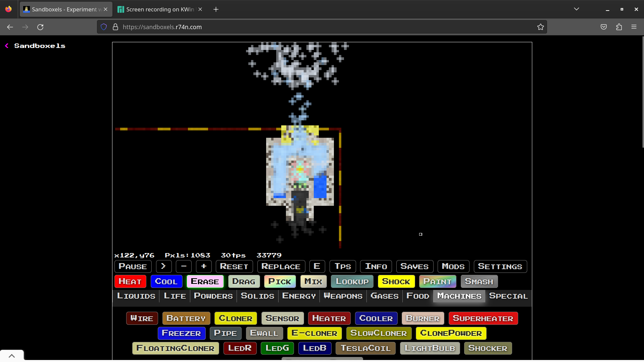Open the Life category
This screenshot has width=644, height=362.
pos(175,296)
